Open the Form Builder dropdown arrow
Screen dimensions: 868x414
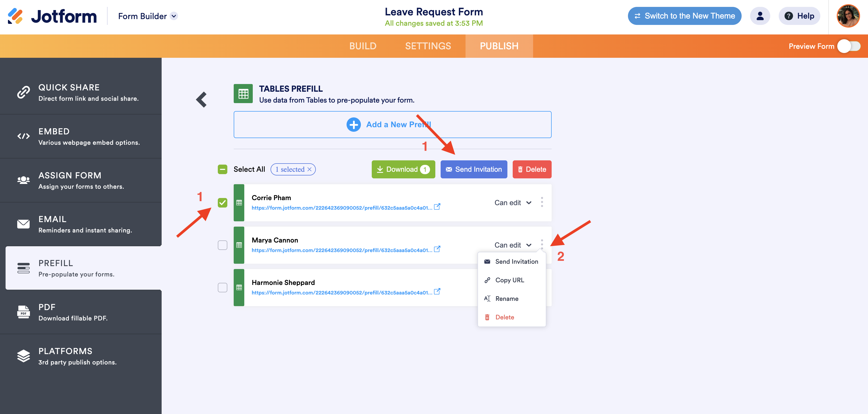[174, 16]
